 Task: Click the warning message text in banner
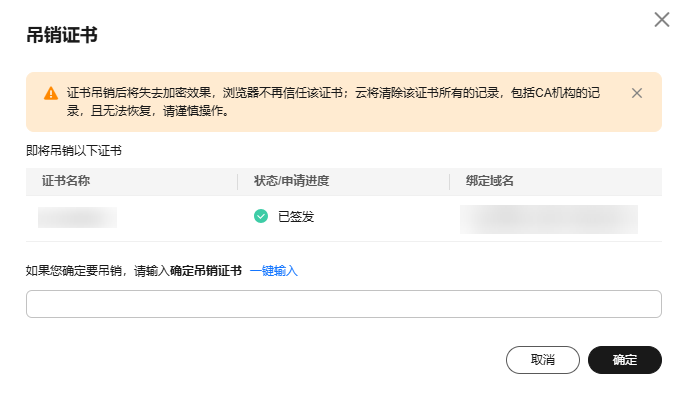pos(333,102)
